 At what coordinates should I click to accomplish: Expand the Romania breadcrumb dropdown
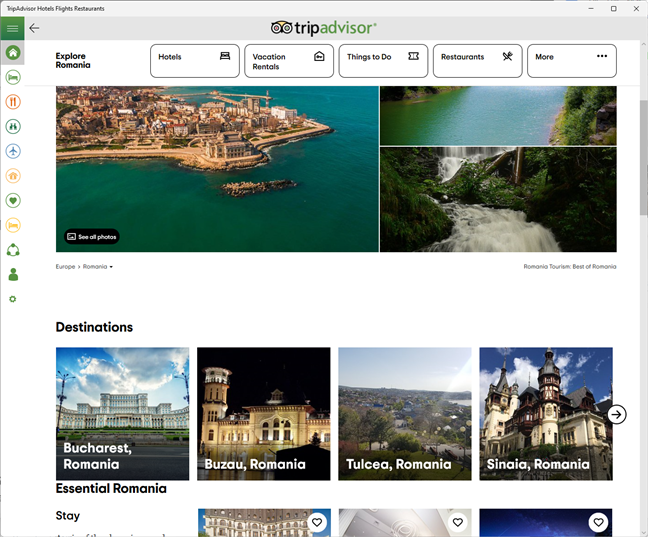(x=98, y=267)
